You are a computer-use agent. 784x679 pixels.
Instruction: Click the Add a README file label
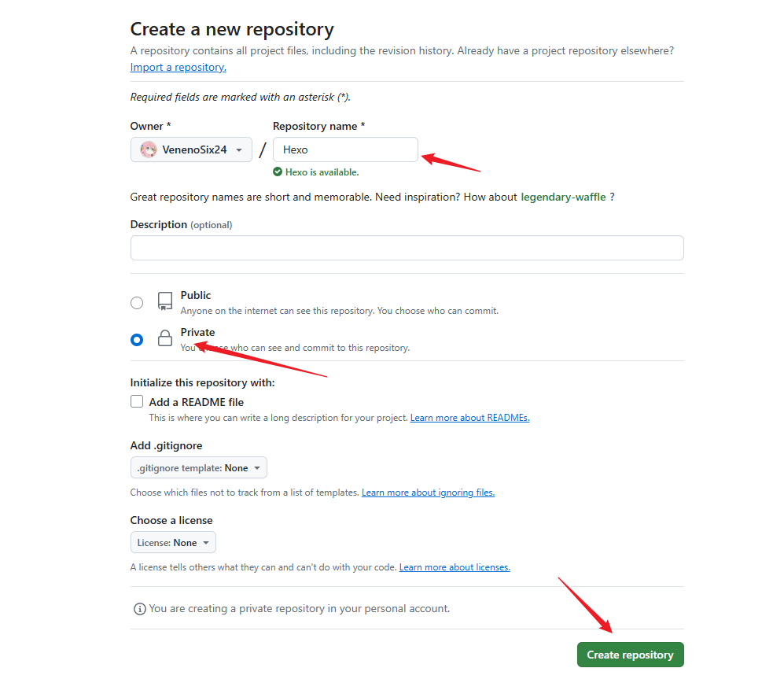197,402
